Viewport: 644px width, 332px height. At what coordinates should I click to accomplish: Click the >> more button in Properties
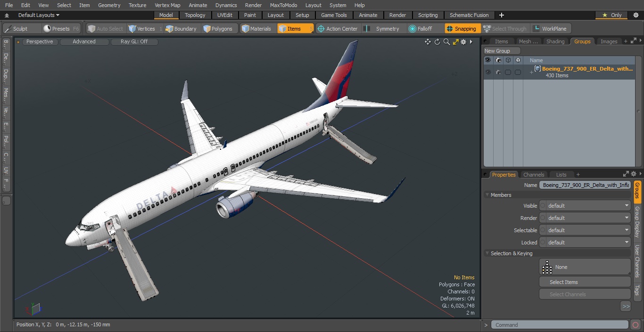tap(626, 307)
